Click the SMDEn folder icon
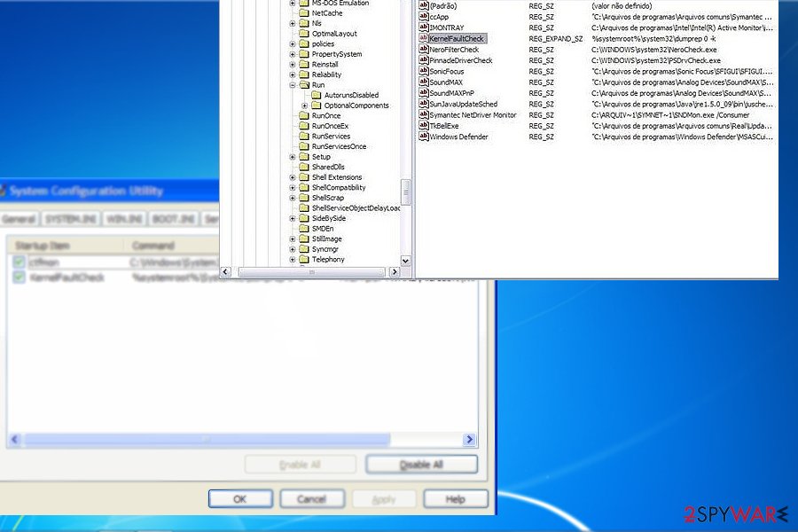The width and height of the screenshot is (798, 532). pyautogui.click(x=304, y=228)
